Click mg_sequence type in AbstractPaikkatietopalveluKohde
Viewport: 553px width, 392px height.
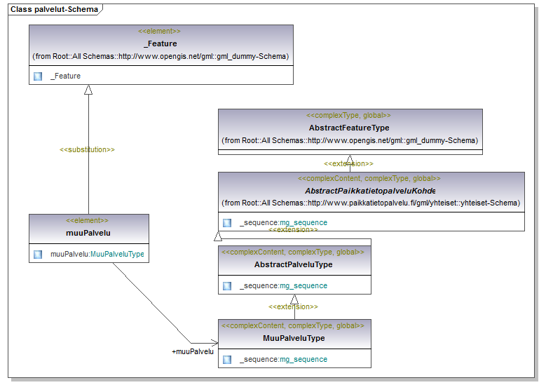tap(303, 223)
